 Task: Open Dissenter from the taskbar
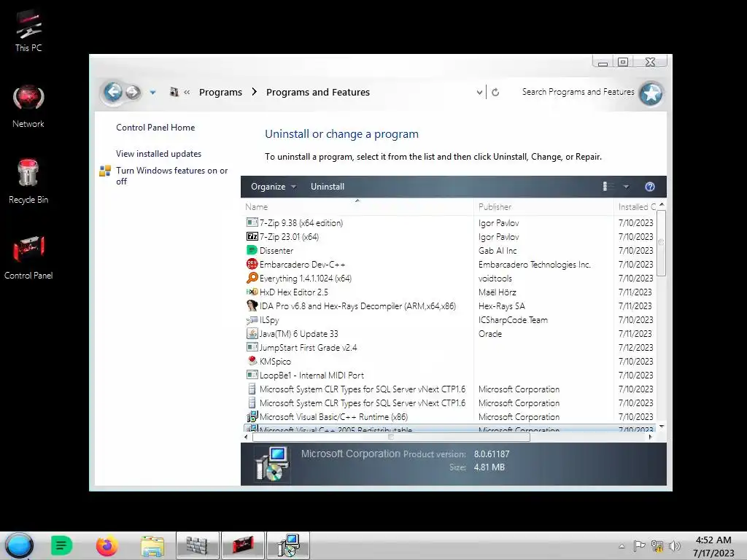pyautogui.click(x=61, y=545)
